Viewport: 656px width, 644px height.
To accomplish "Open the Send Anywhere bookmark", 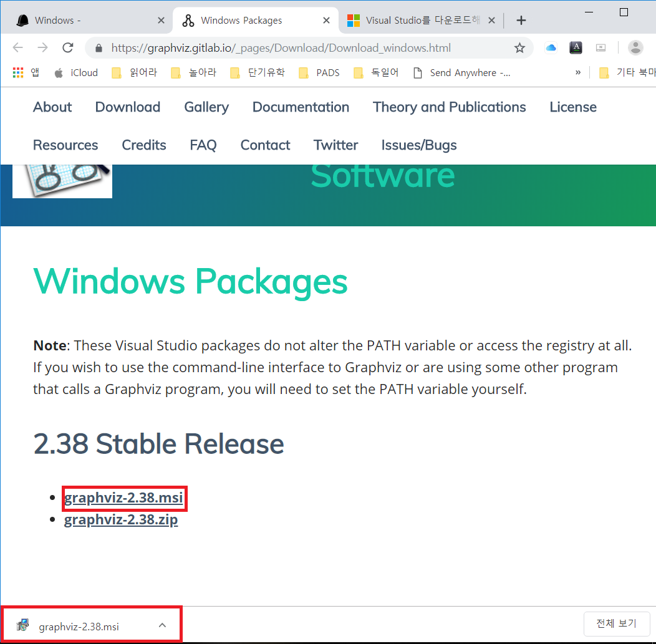I will [x=462, y=73].
